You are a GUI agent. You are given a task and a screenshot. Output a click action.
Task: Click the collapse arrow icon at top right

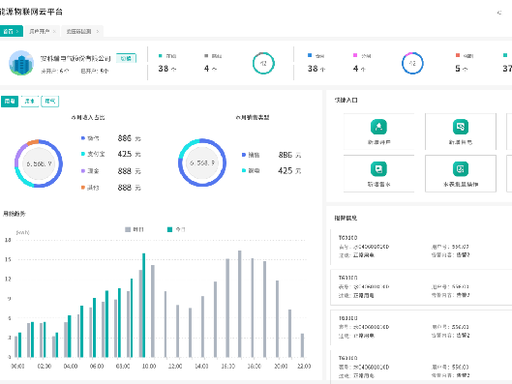pos(499,13)
